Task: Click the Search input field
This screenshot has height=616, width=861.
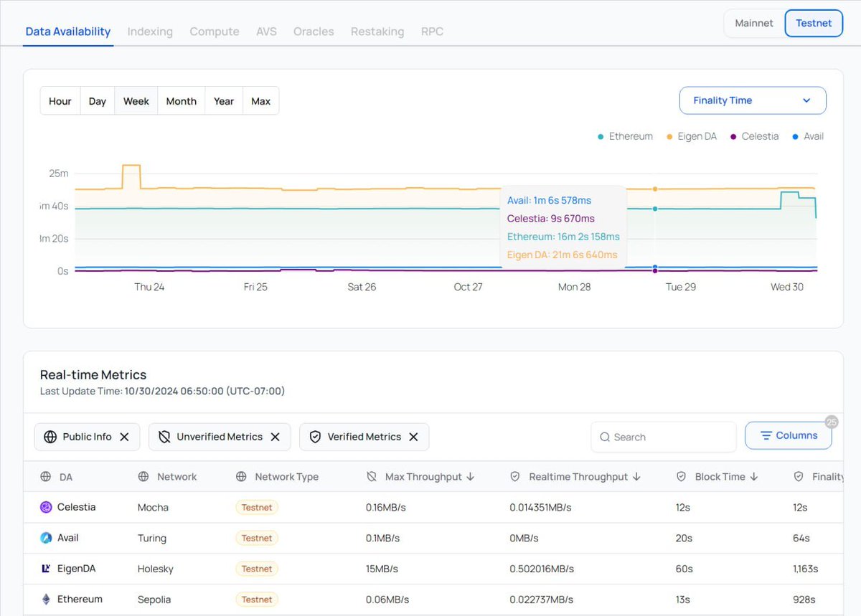Action: coord(664,437)
